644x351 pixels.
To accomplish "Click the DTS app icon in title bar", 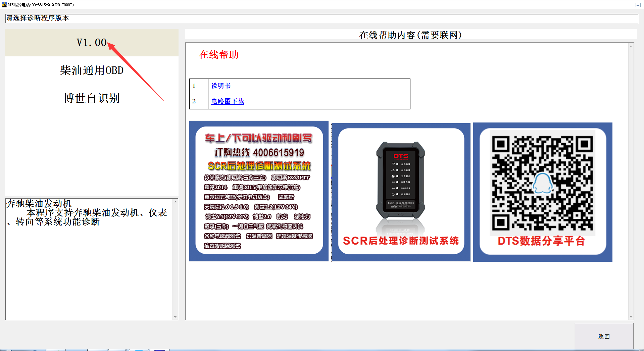I will [x=4, y=5].
